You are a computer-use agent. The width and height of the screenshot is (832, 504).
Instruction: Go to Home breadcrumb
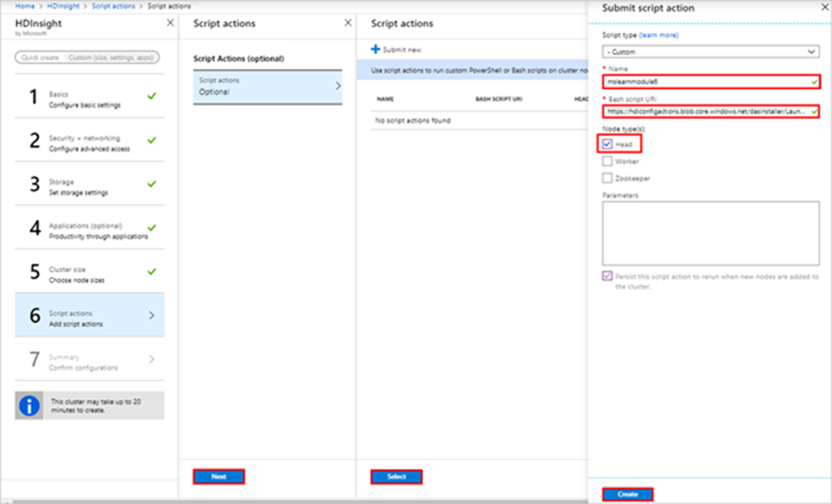pos(25,6)
